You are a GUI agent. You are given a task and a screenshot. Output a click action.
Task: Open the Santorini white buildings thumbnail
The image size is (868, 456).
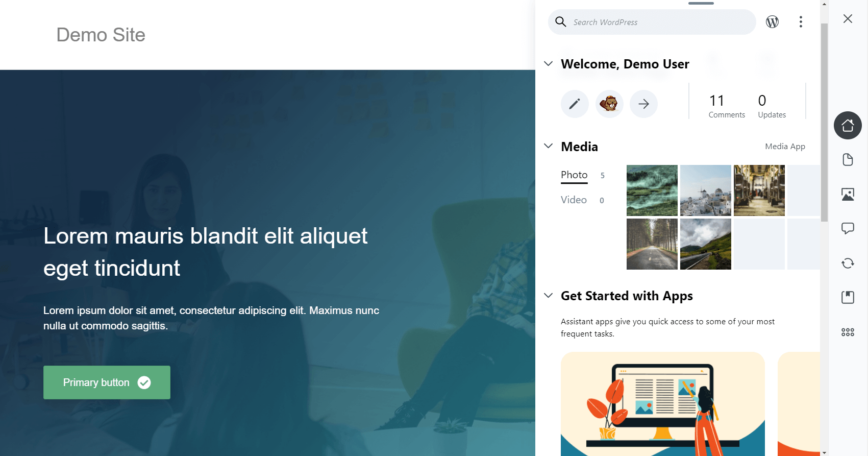(706, 190)
